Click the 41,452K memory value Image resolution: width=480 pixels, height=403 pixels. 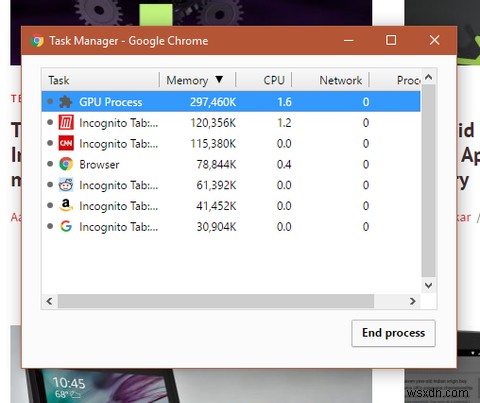point(216,206)
